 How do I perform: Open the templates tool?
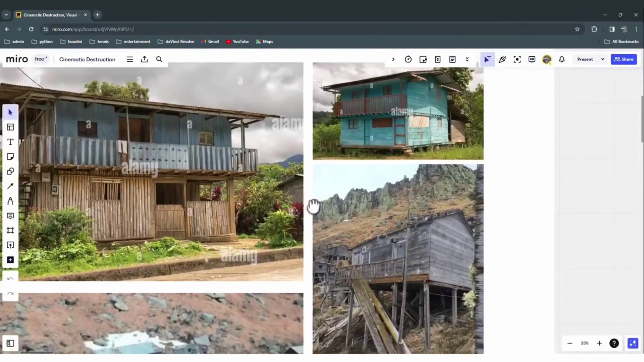(10, 127)
